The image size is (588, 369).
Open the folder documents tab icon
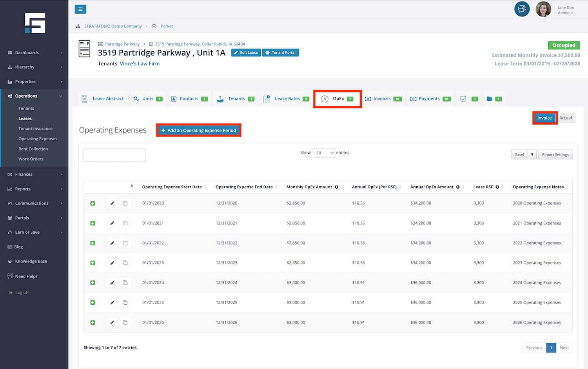(489, 99)
